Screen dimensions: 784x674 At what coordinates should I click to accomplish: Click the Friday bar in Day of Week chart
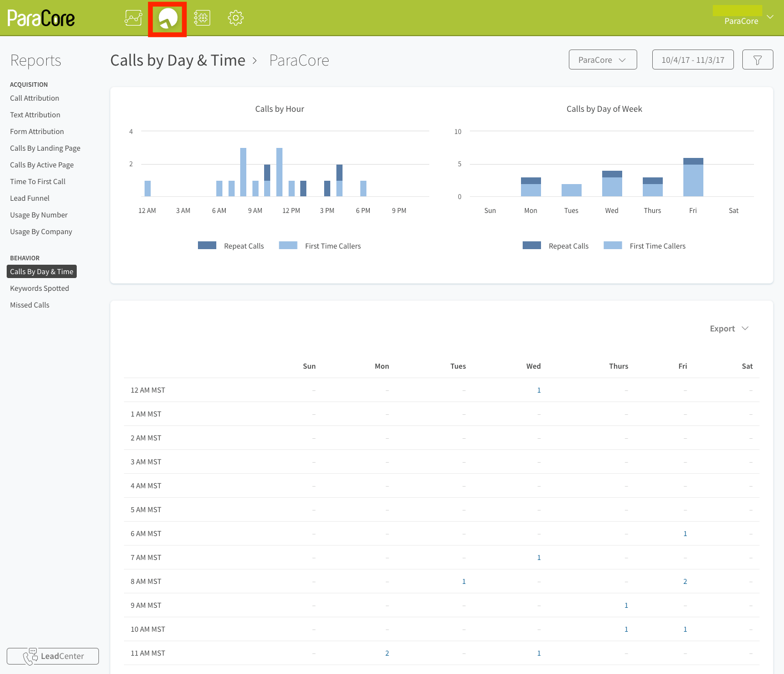tap(693, 177)
